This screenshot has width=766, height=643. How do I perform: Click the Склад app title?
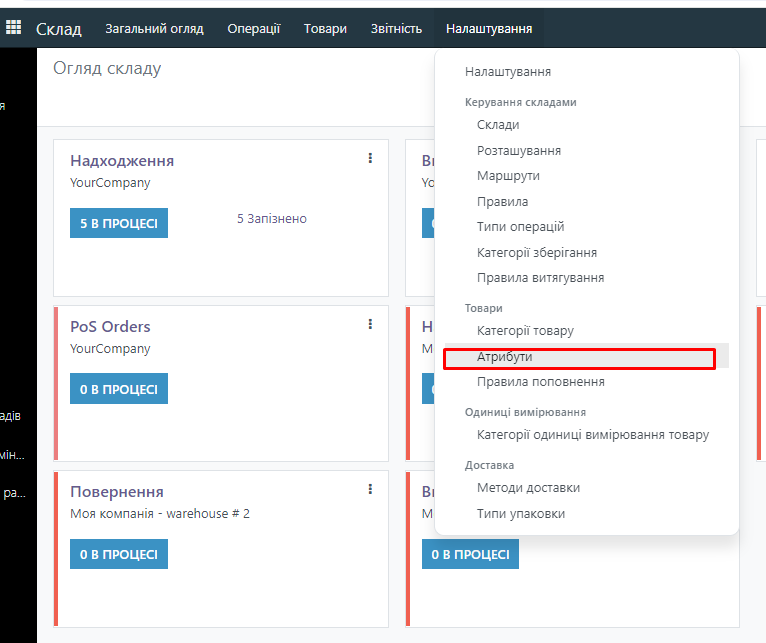[59, 29]
